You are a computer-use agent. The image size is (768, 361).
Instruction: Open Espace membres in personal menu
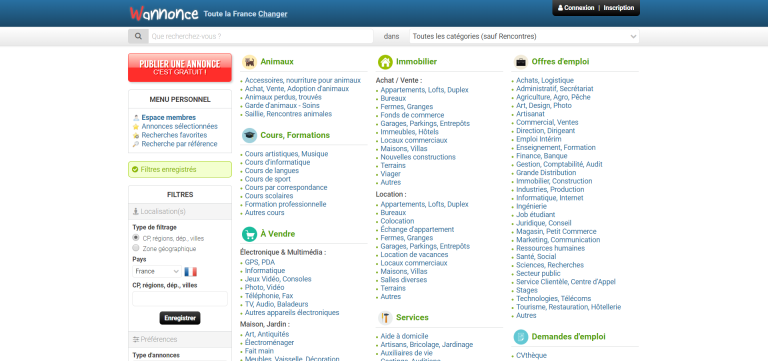tap(168, 118)
